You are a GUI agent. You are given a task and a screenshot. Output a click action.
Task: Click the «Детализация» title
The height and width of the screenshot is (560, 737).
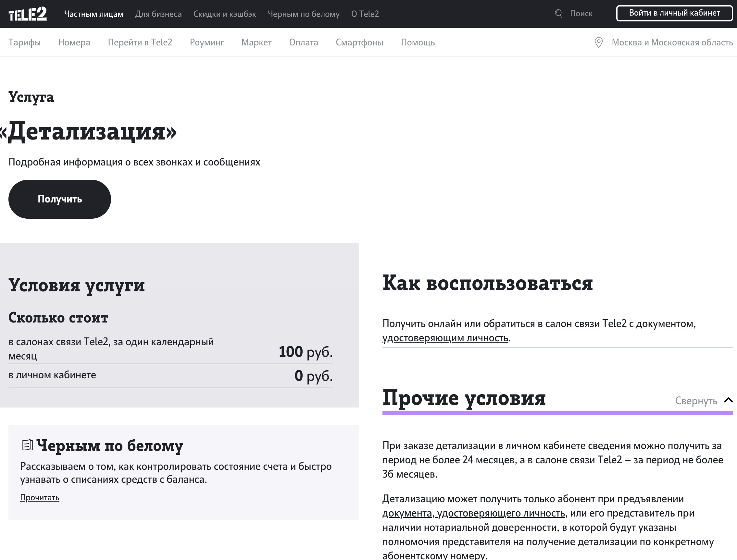click(88, 131)
